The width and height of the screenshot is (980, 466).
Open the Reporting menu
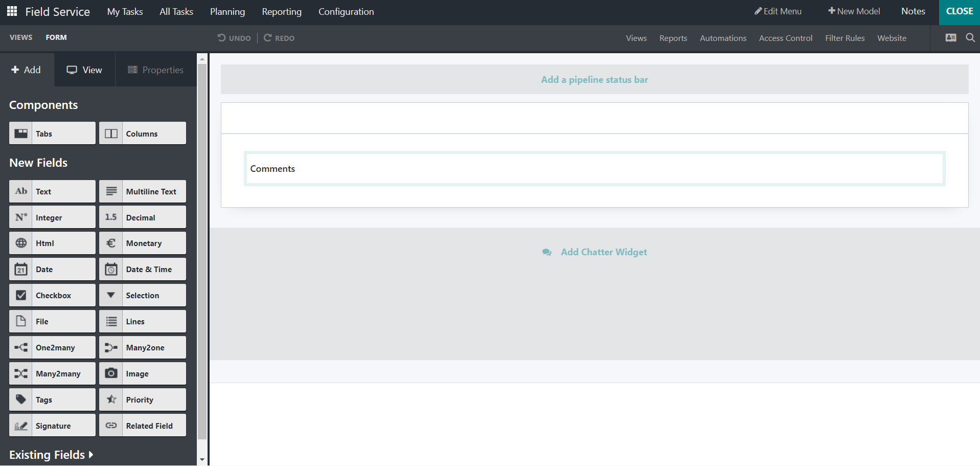point(282,11)
